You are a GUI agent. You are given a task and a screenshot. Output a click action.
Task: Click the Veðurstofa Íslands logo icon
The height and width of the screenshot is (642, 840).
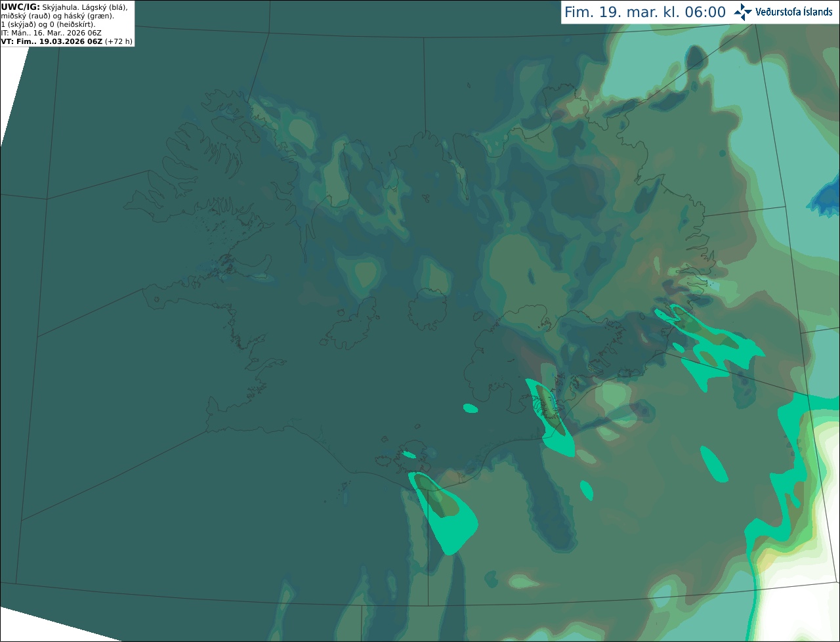(742, 12)
